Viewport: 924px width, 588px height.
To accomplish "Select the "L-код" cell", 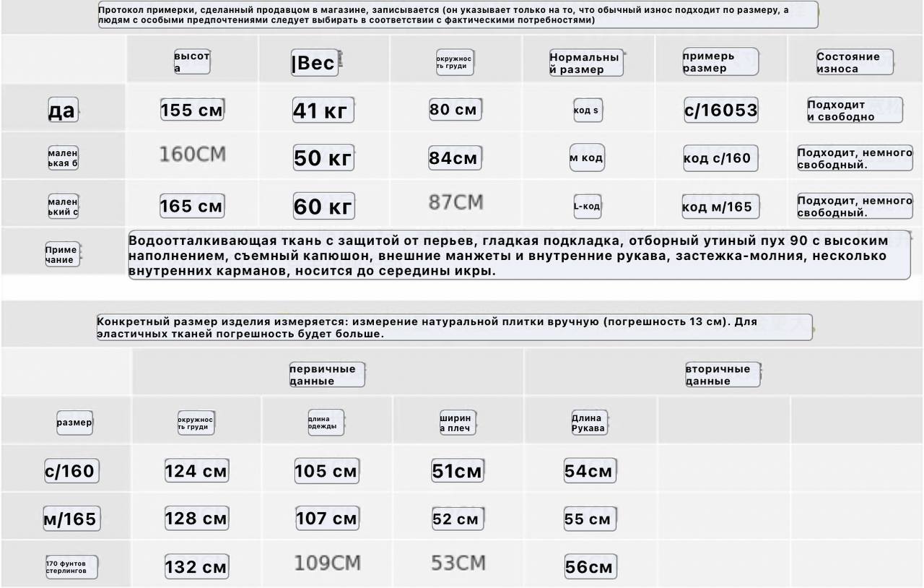I will (587, 206).
